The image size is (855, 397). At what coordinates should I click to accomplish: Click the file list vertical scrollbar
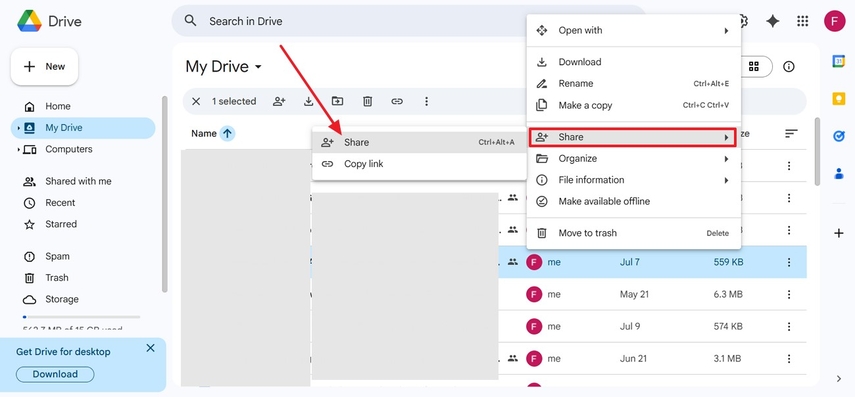click(x=817, y=152)
